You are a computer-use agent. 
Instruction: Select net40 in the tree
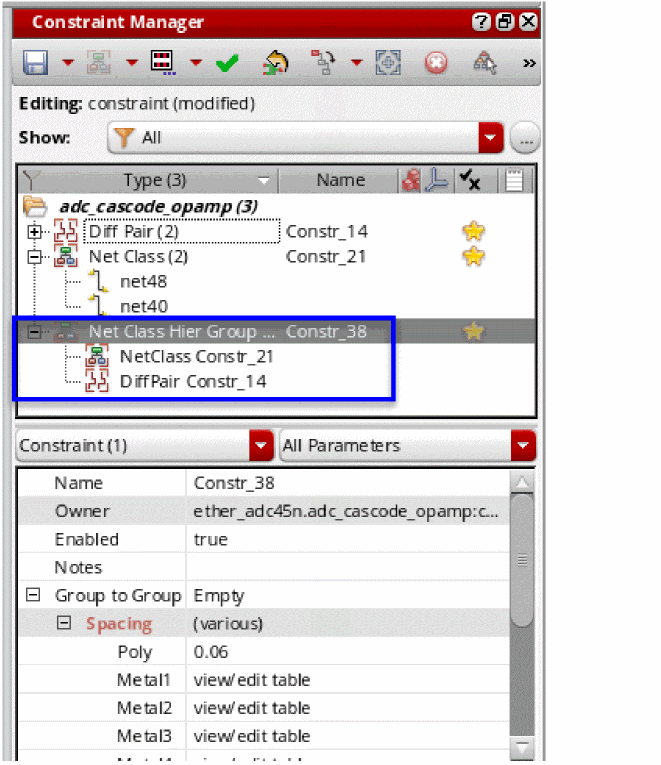coord(143,306)
